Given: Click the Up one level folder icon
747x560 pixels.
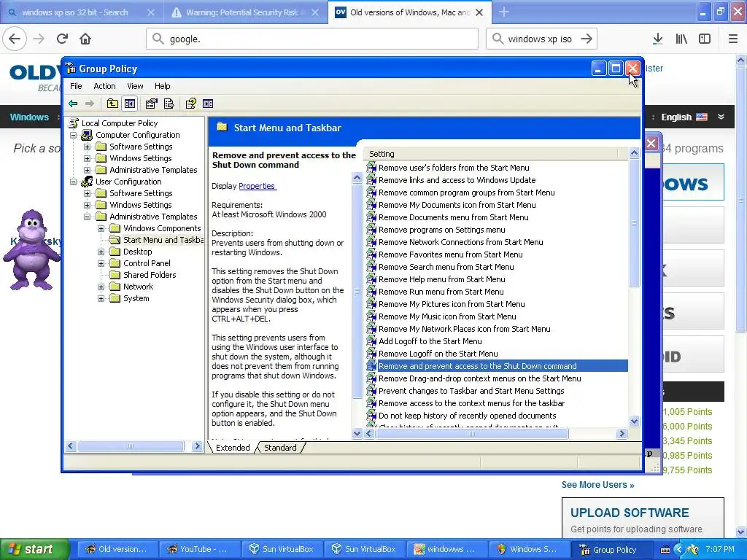Looking at the screenshot, I should point(112,104).
